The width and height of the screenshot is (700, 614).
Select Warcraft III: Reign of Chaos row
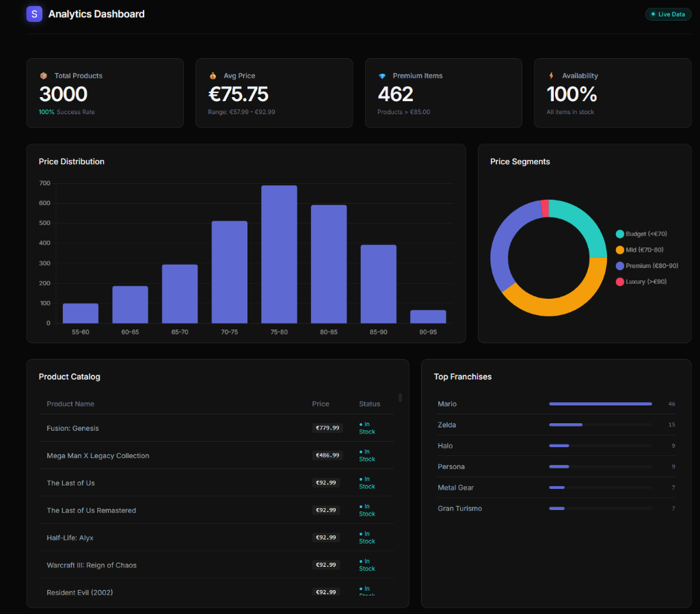(x=217, y=565)
